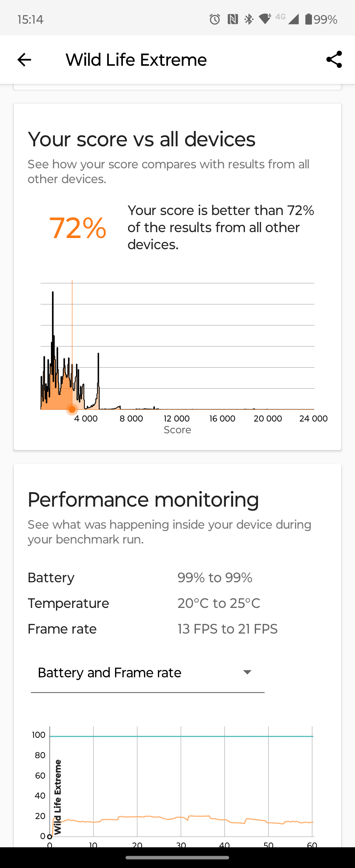This screenshot has height=868, width=355.
Task: Tap the Frame rate row value
Action: click(x=227, y=629)
